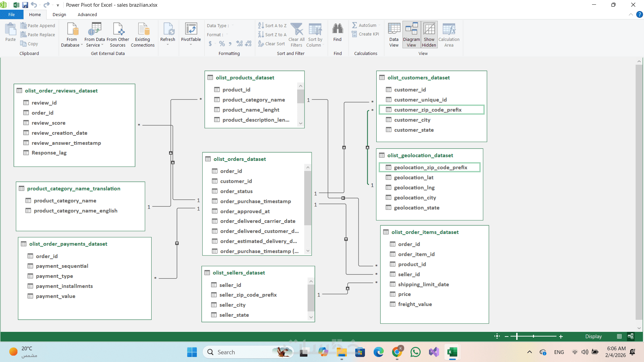Click Sort A to Z
Viewport: 644px width, 362px height.
[272, 25]
